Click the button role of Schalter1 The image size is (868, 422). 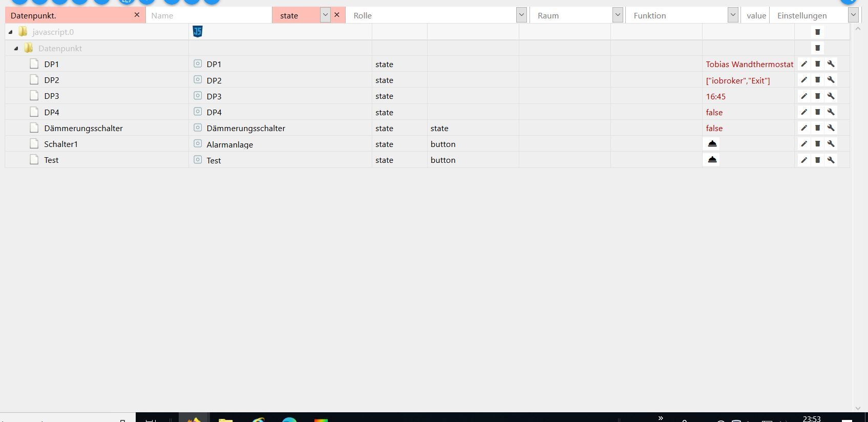coord(443,144)
